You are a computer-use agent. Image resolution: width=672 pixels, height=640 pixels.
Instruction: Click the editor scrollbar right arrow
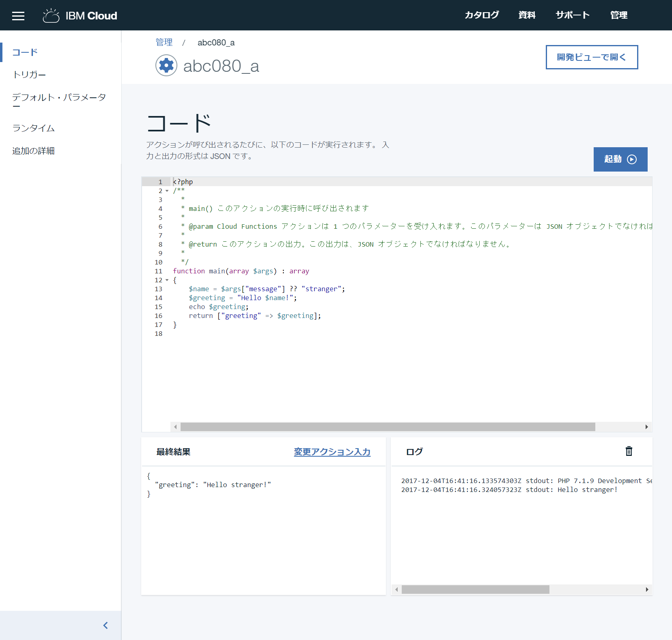(x=646, y=427)
